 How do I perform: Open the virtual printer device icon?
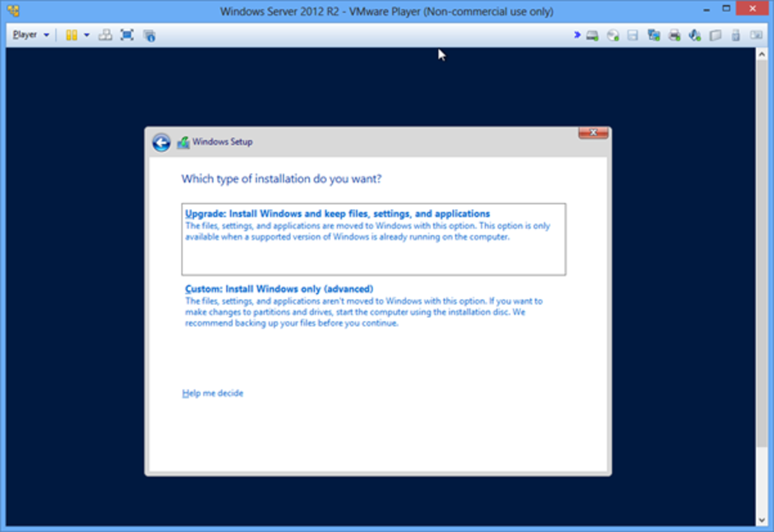click(x=674, y=35)
